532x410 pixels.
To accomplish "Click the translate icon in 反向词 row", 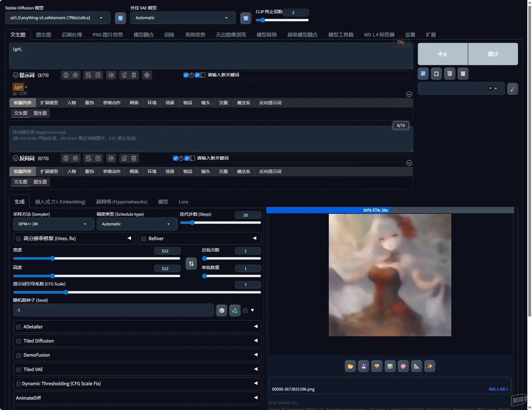I will tap(111, 158).
